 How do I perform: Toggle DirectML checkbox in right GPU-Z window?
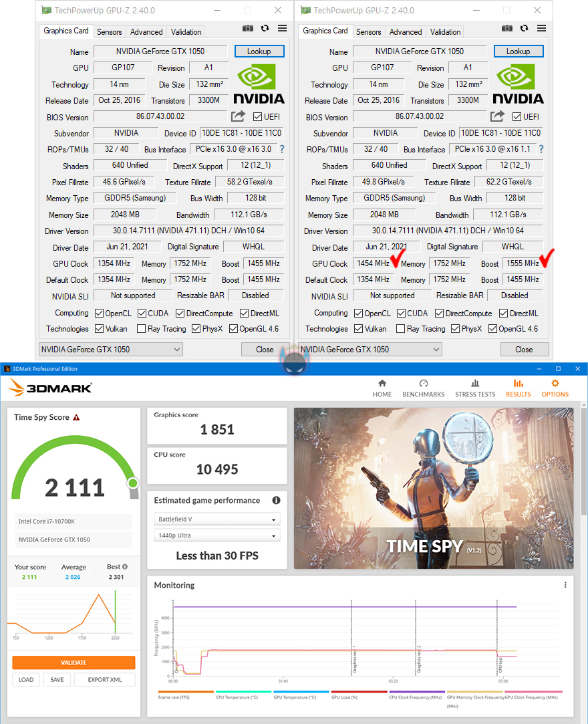click(504, 314)
